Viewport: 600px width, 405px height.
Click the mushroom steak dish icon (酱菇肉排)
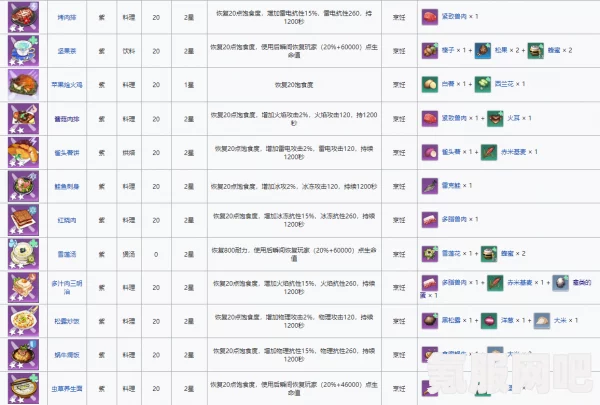(x=23, y=119)
